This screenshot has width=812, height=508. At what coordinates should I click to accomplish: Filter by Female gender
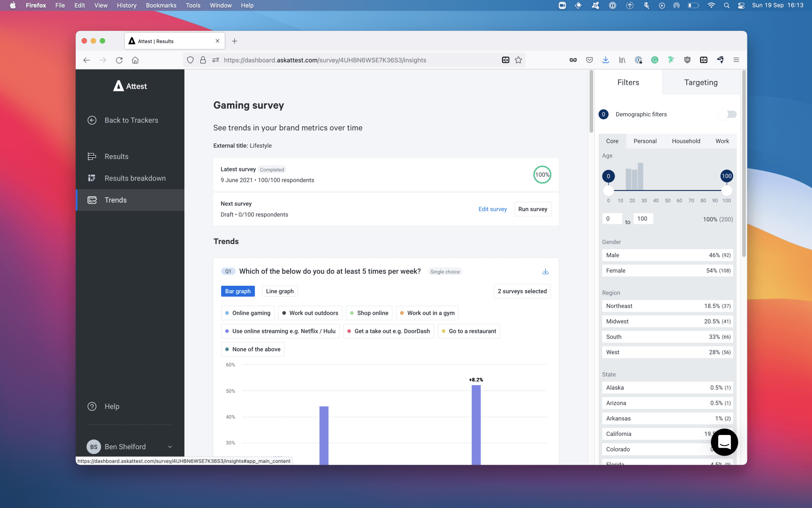tap(668, 271)
